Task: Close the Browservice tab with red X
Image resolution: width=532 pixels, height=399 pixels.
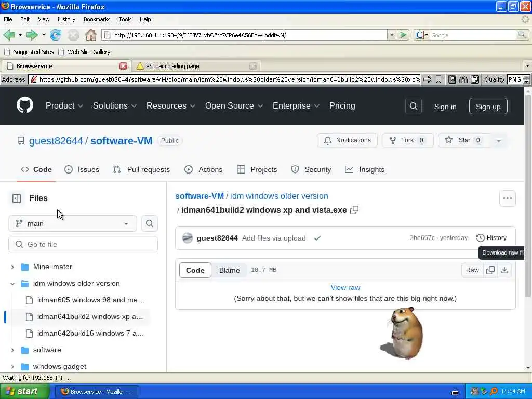Action: [123, 66]
